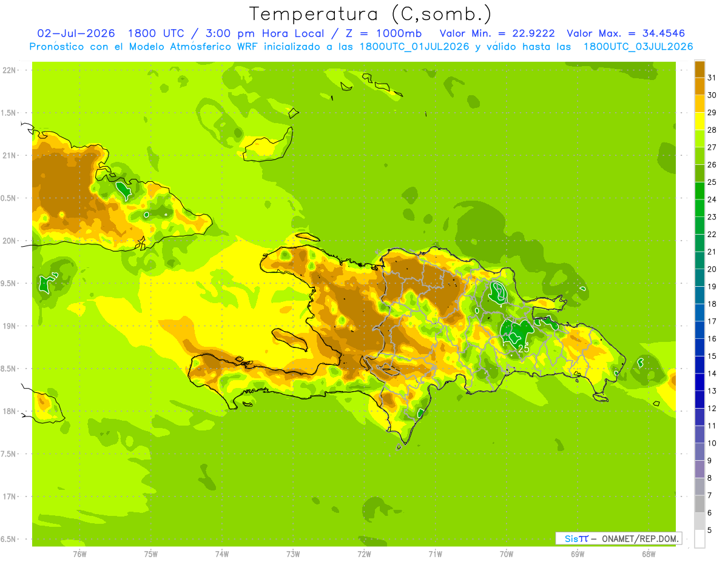
Task: Click the '19N' latitude label
Action: pyautogui.click(x=9, y=326)
